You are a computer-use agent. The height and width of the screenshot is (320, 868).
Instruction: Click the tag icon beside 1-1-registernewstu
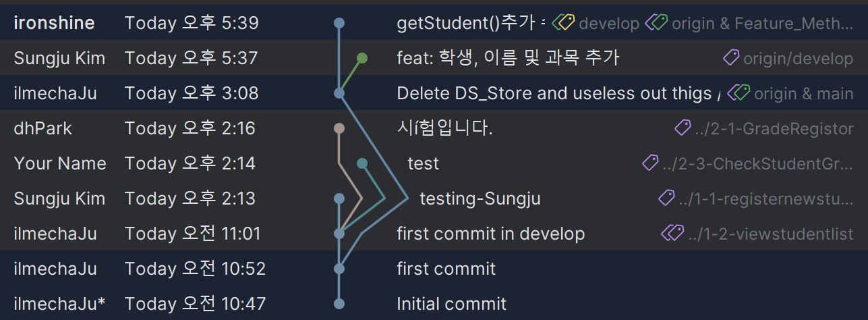point(666,198)
